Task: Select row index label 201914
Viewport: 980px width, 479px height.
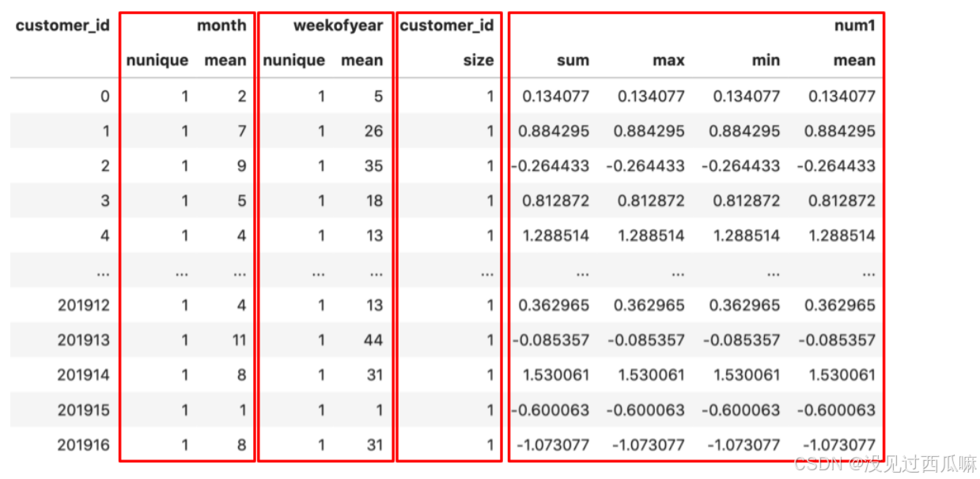Action: pyautogui.click(x=83, y=375)
